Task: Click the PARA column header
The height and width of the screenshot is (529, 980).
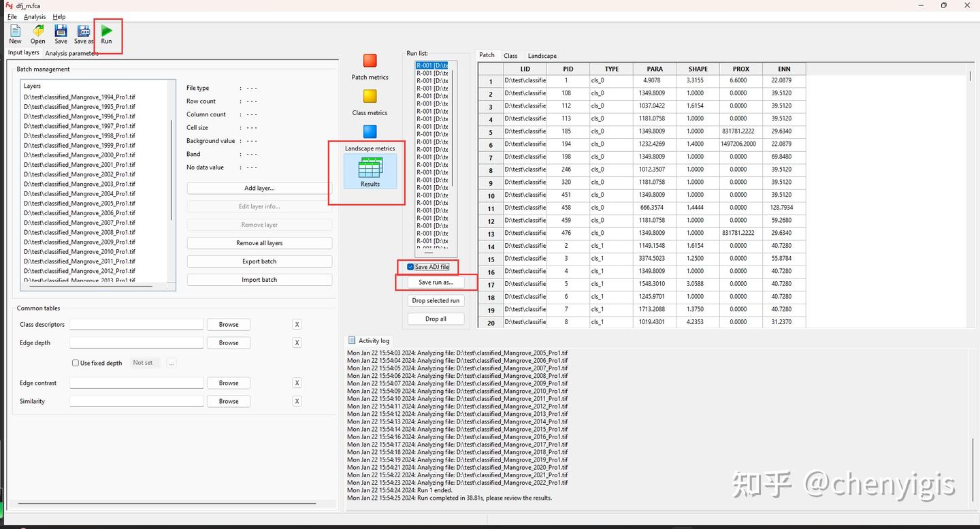Action: point(655,69)
